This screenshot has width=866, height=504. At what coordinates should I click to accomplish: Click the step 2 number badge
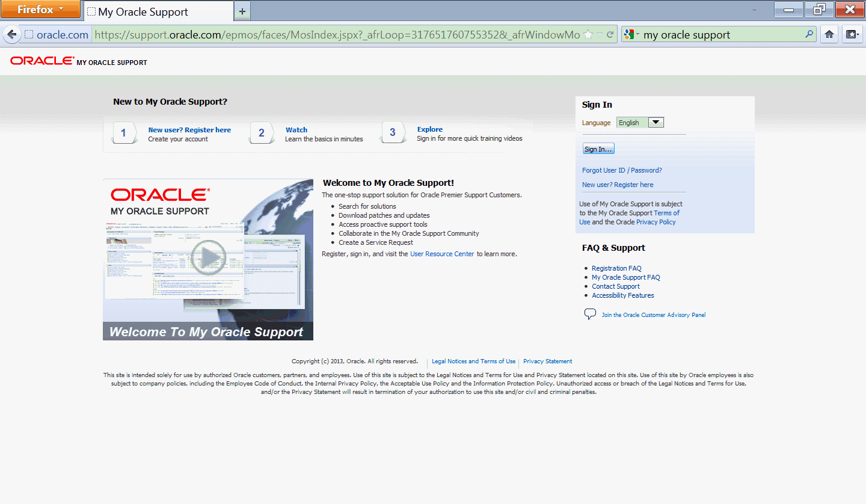[x=261, y=133]
